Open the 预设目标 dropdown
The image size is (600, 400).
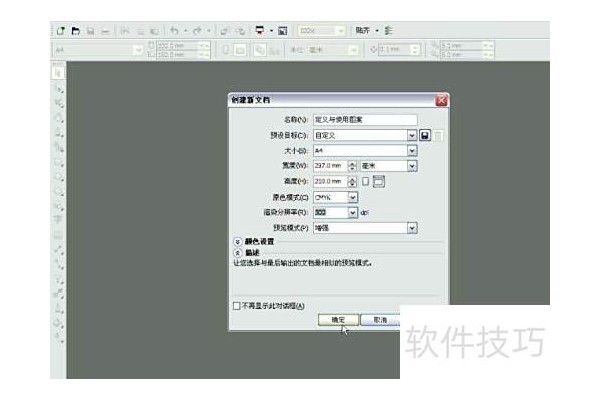[x=412, y=136]
